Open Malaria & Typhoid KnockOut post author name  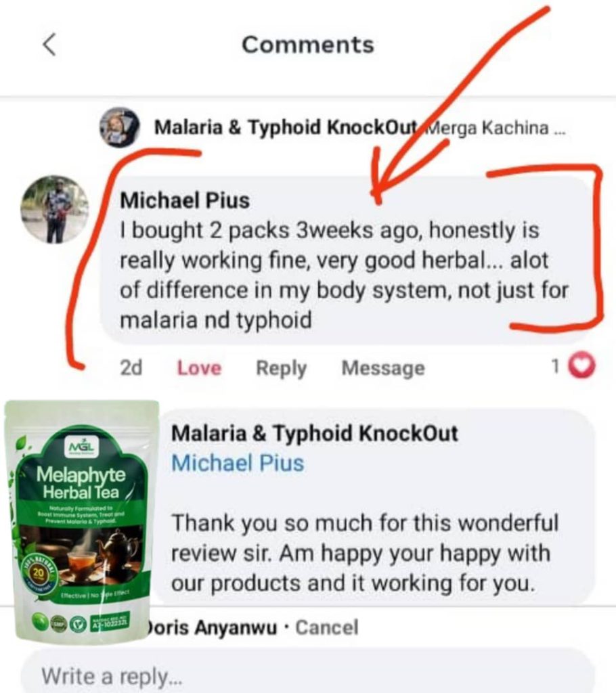click(x=286, y=127)
